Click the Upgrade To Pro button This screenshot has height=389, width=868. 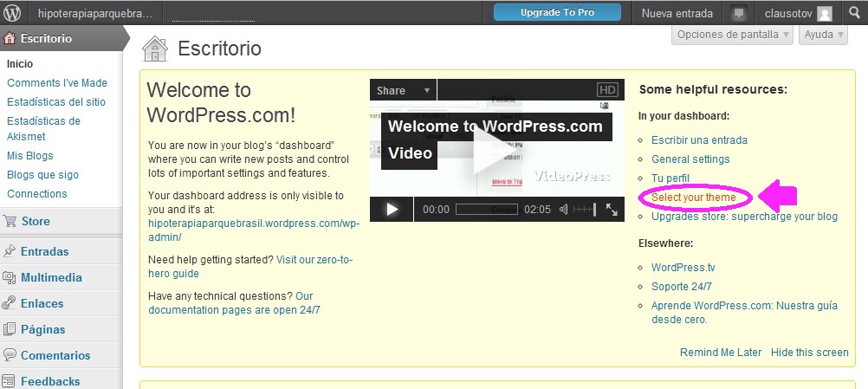tap(557, 13)
